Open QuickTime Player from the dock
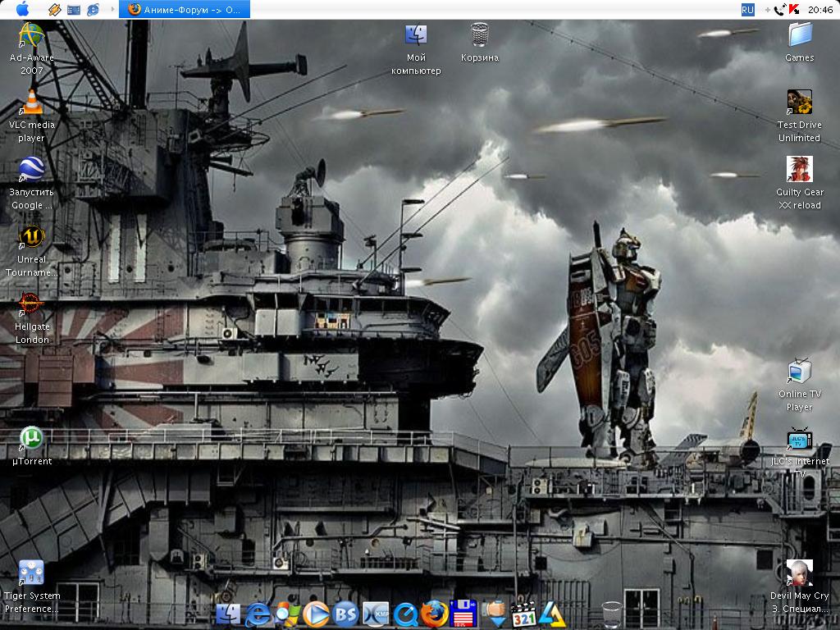840x630 pixels. tap(405, 614)
